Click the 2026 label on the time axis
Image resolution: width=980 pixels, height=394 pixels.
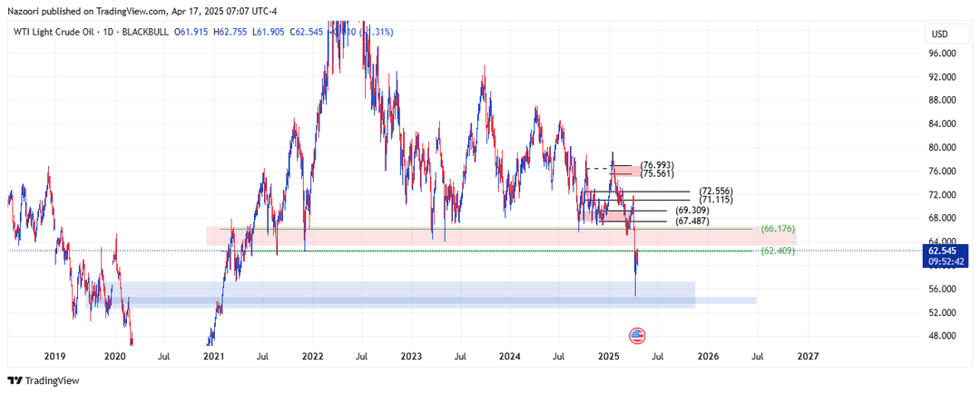(708, 358)
